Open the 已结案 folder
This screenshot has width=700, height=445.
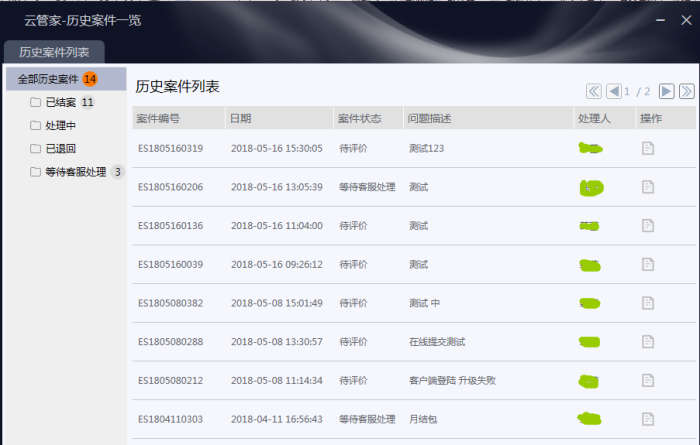[60, 102]
